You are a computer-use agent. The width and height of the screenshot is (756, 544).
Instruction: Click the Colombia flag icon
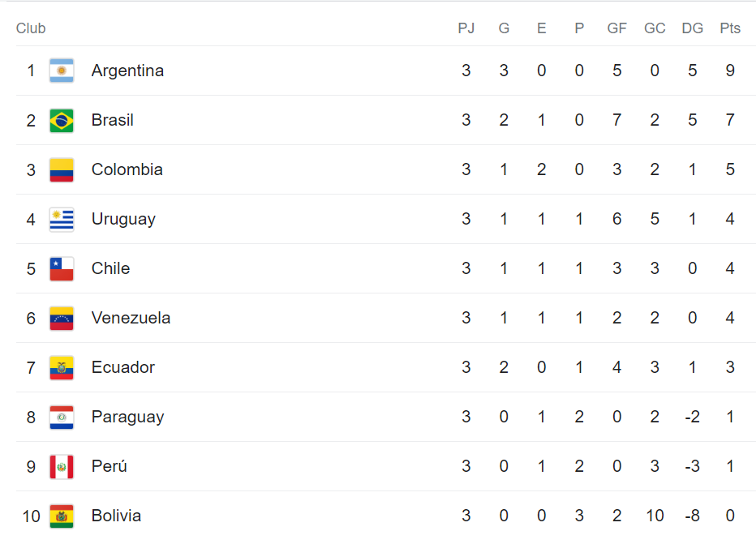pyautogui.click(x=62, y=169)
